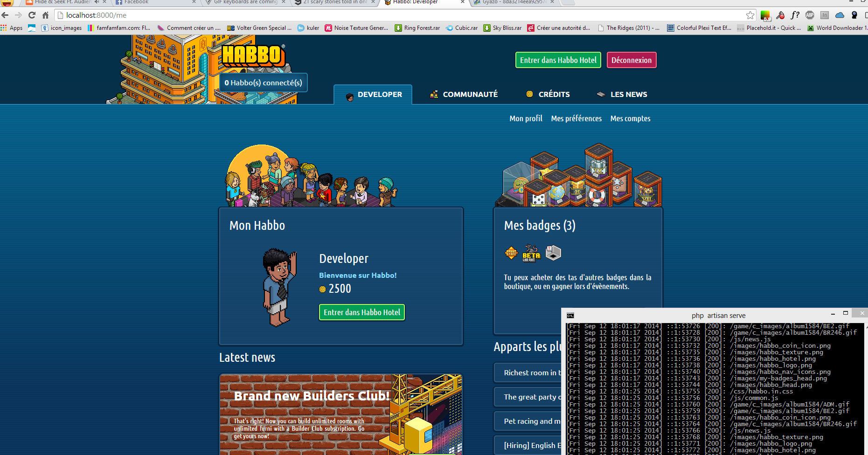Click the Habbo Staff badge icon

pos(511,253)
